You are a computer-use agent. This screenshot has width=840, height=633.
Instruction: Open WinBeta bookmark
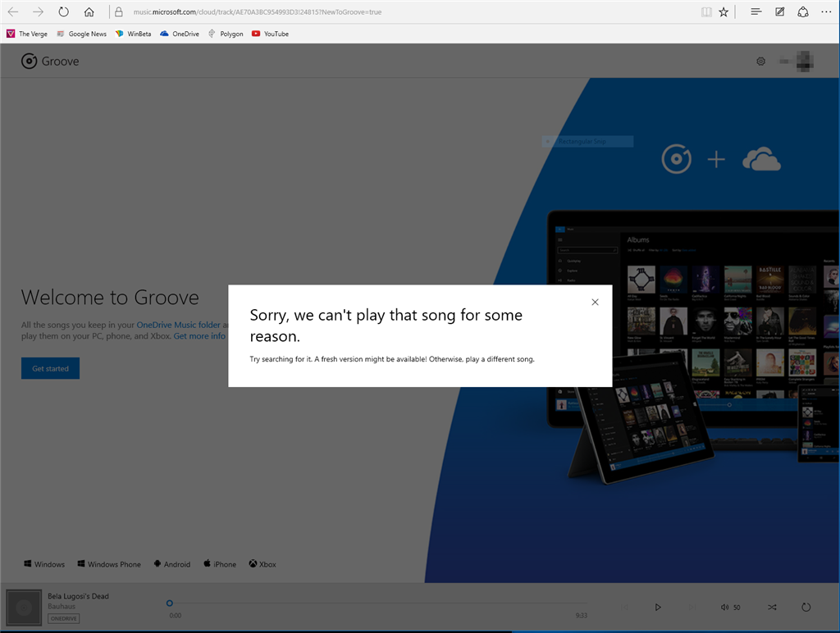(x=133, y=34)
